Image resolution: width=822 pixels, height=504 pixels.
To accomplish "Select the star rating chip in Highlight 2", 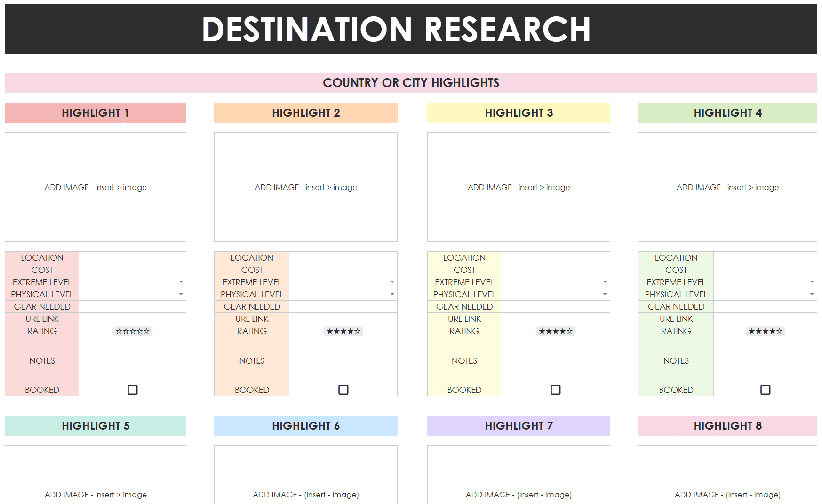I will click(343, 331).
